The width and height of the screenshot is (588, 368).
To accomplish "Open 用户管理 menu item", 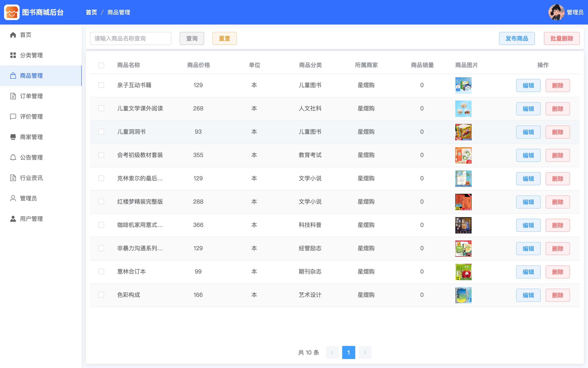I will pyautogui.click(x=41, y=219).
